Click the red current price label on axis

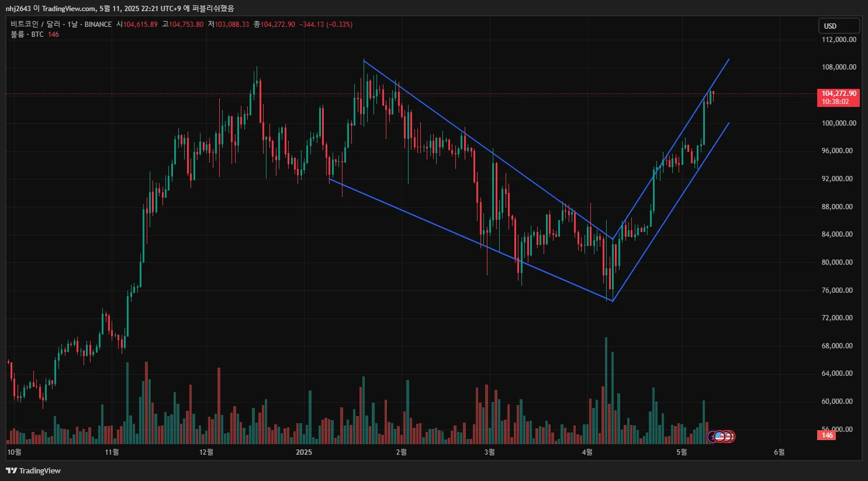839,94
